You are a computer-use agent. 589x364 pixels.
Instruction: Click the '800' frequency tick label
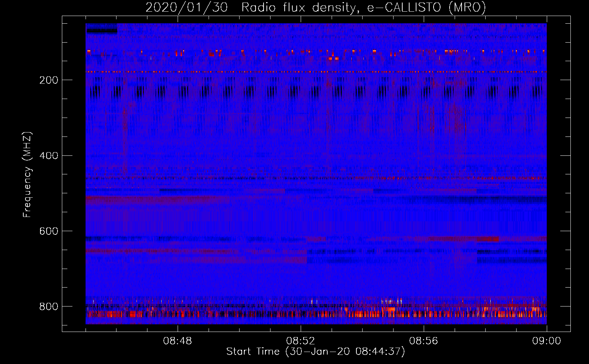(49, 306)
